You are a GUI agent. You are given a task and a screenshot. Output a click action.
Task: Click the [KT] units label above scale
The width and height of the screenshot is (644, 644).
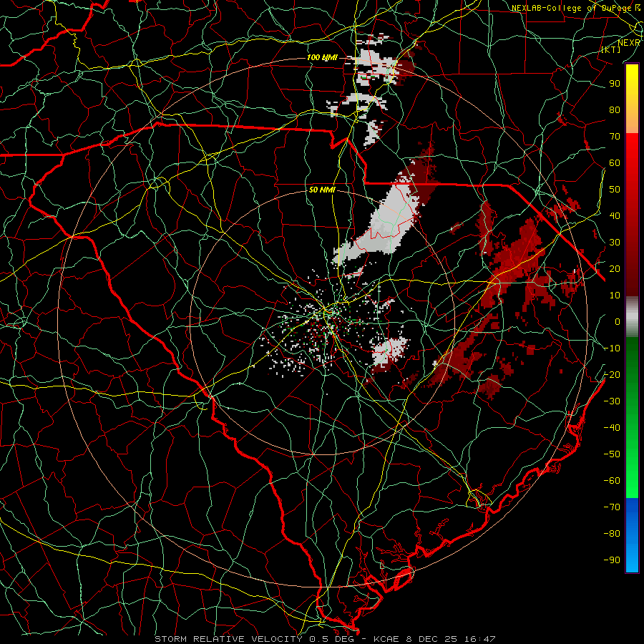click(611, 49)
